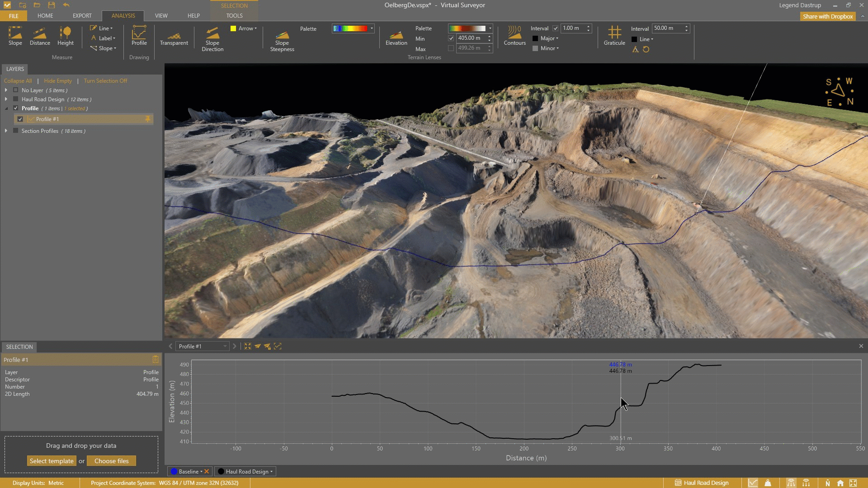This screenshot has height=488, width=868.
Task: Open the slope Palette dropdown
Action: [372, 28]
